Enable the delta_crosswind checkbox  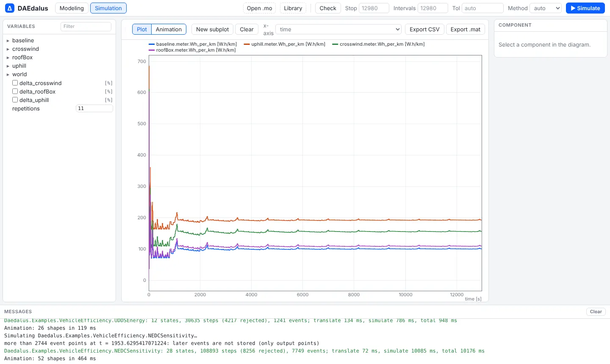click(15, 83)
